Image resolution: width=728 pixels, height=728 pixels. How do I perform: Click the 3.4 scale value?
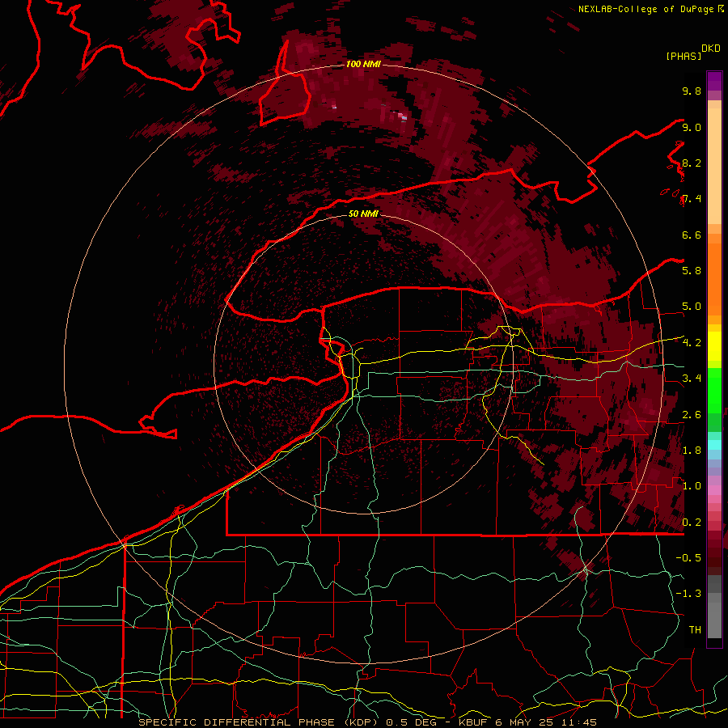point(692,379)
